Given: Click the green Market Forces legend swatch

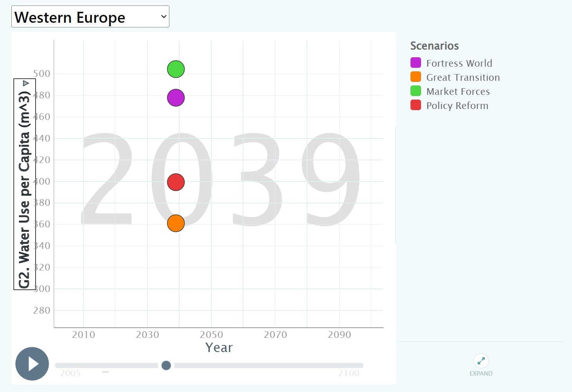Looking at the screenshot, I should (416, 91).
